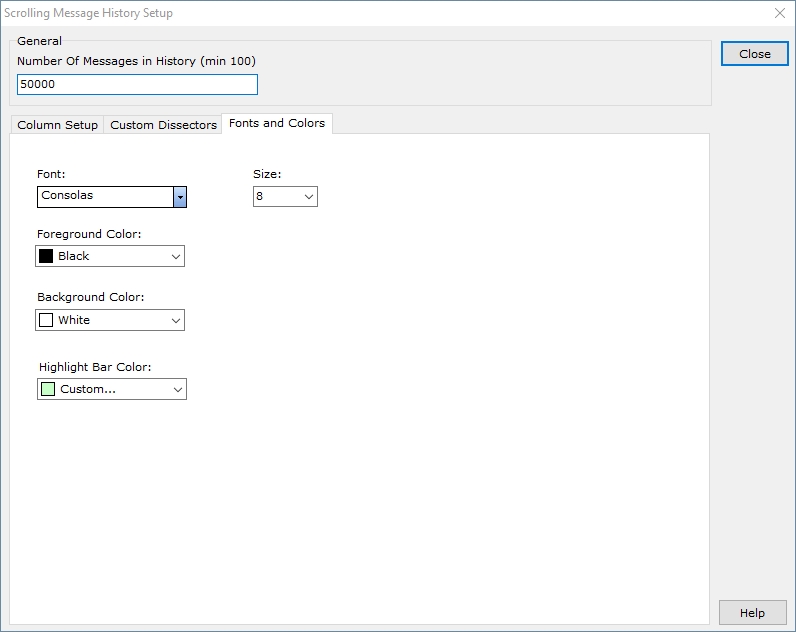Expand the Foreground Color dropdown chevron
796x632 pixels.
[x=175, y=257]
